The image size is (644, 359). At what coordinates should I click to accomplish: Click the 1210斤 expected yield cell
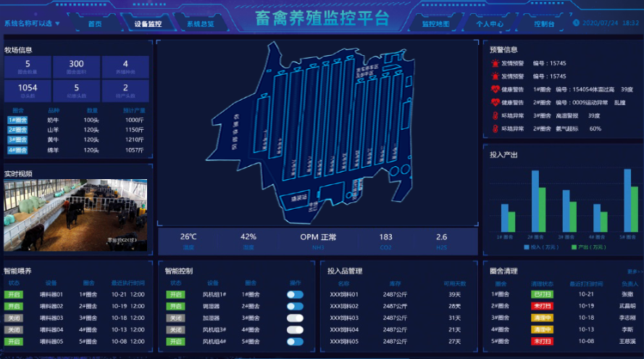click(134, 140)
